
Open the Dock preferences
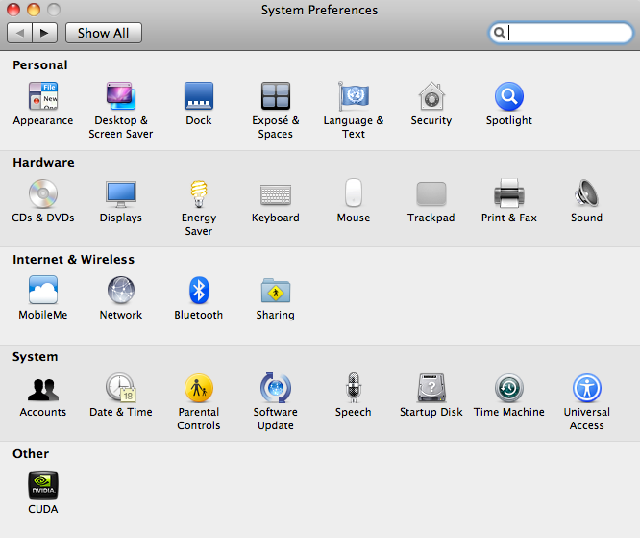198,98
